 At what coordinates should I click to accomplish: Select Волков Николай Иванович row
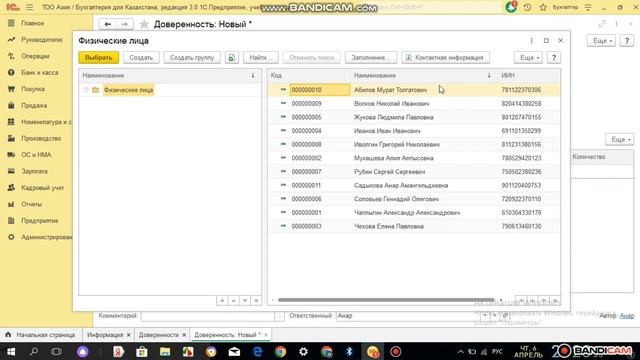(x=414, y=104)
